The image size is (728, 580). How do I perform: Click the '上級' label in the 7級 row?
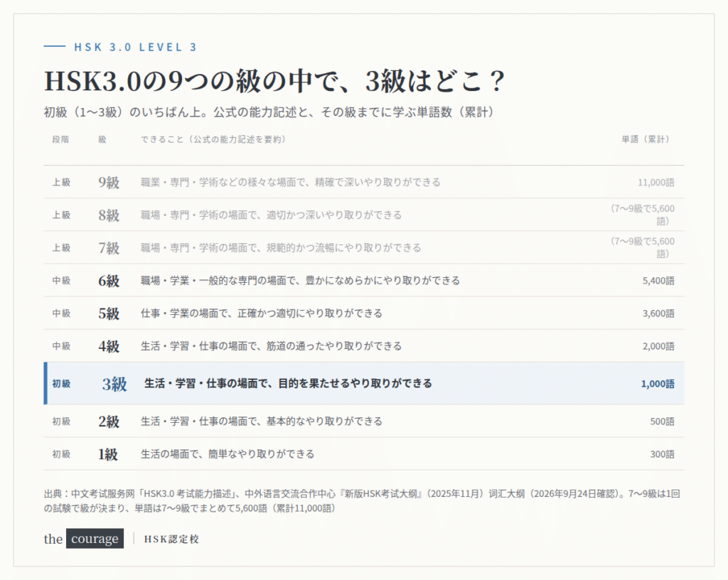coord(61,248)
